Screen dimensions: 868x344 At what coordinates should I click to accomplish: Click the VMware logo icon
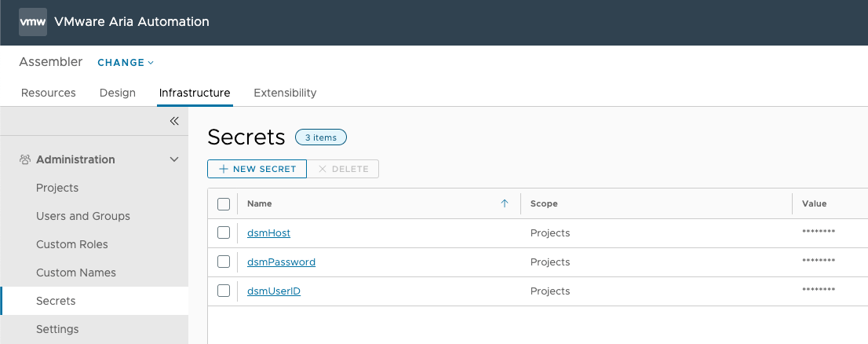pyautogui.click(x=33, y=22)
